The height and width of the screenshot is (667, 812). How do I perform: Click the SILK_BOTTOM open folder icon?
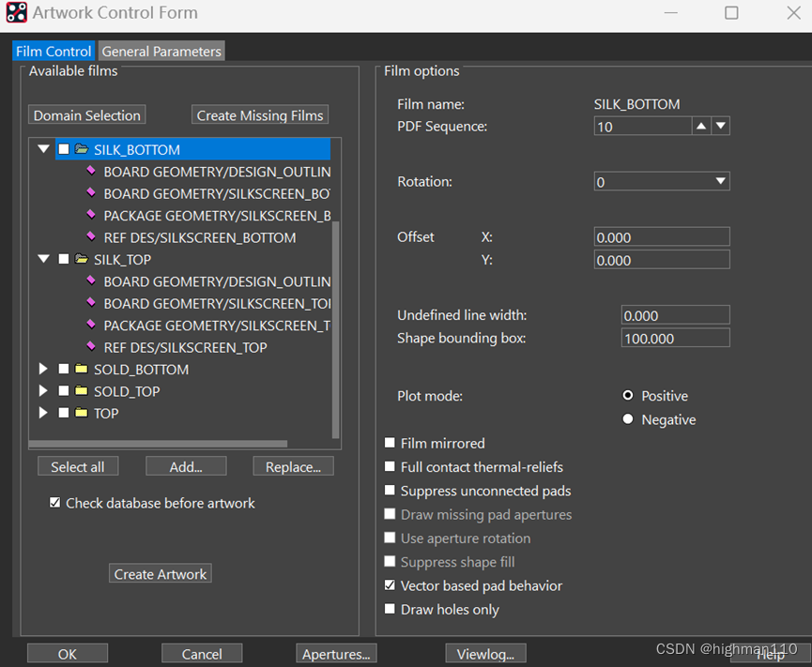pyautogui.click(x=82, y=150)
